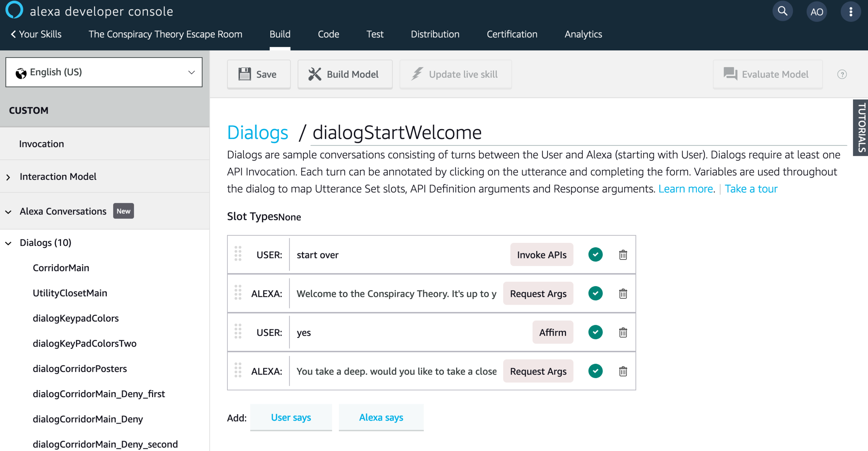
Task: Collapse the Dialogs (10) tree
Action: pyautogui.click(x=9, y=243)
